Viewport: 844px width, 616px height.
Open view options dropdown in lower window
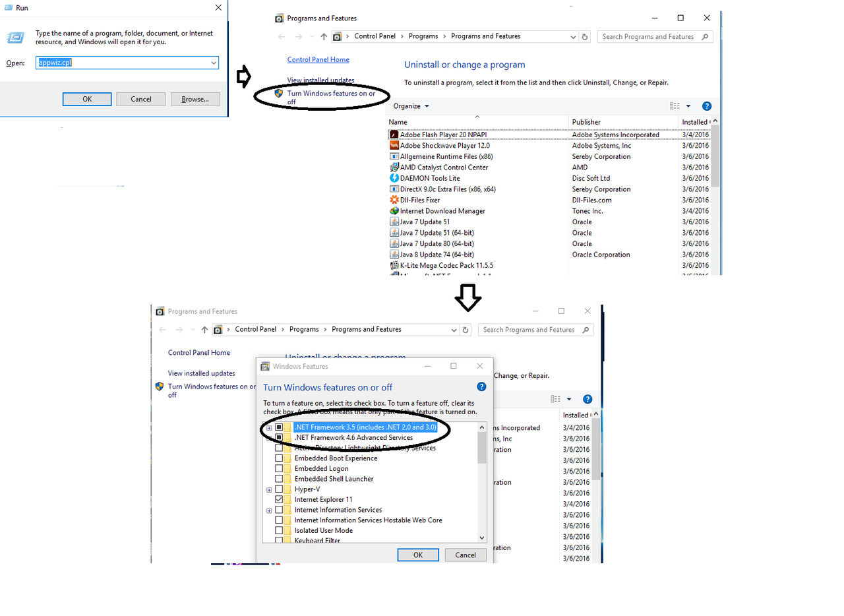(x=569, y=399)
